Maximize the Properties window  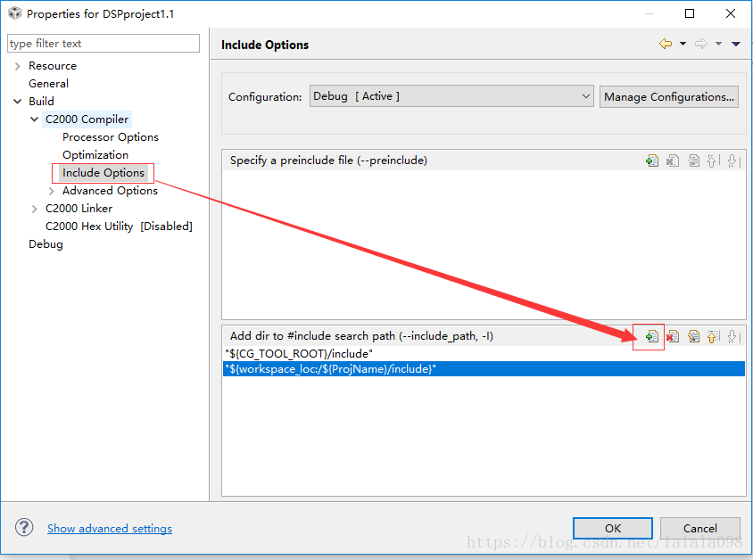pos(690,13)
